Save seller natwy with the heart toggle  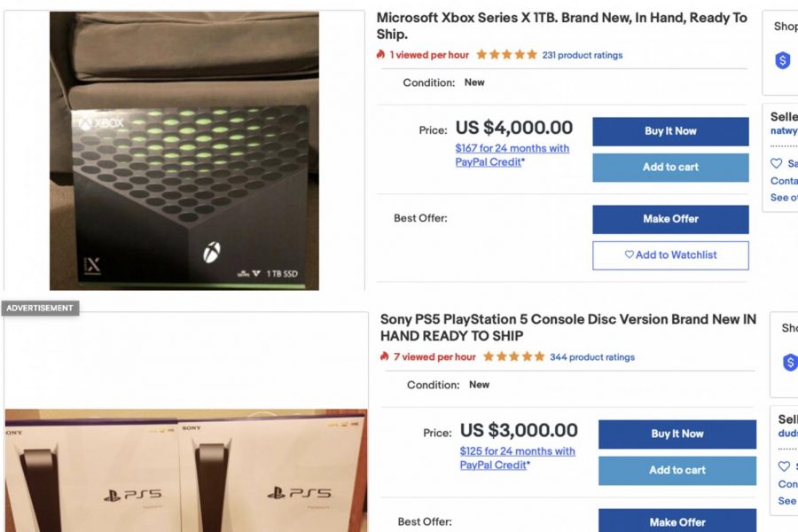click(776, 163)
